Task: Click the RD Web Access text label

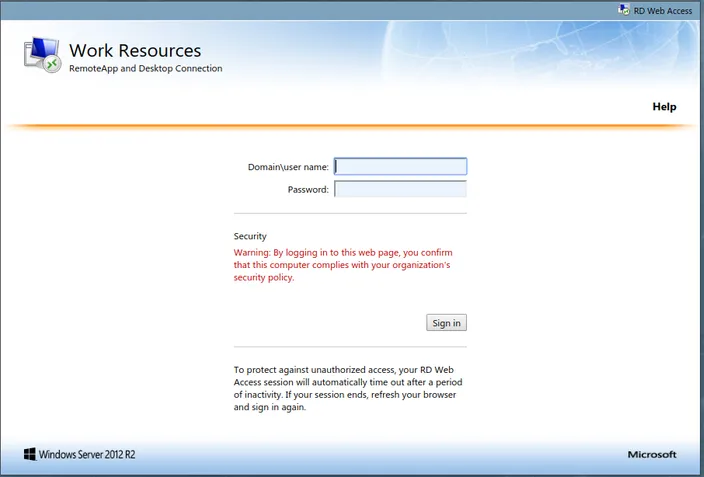Action: tap(663, 11)
